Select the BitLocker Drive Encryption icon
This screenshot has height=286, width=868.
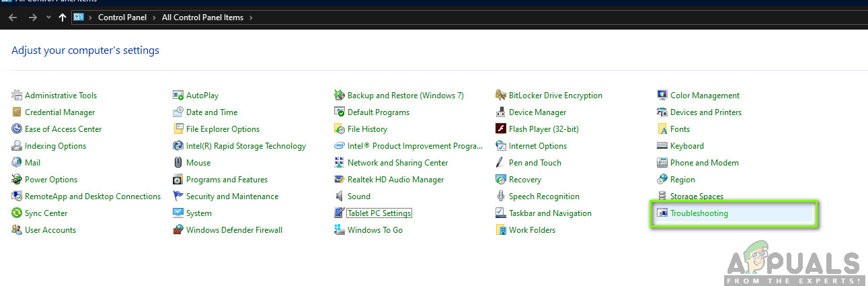click(x=501, y=96)
